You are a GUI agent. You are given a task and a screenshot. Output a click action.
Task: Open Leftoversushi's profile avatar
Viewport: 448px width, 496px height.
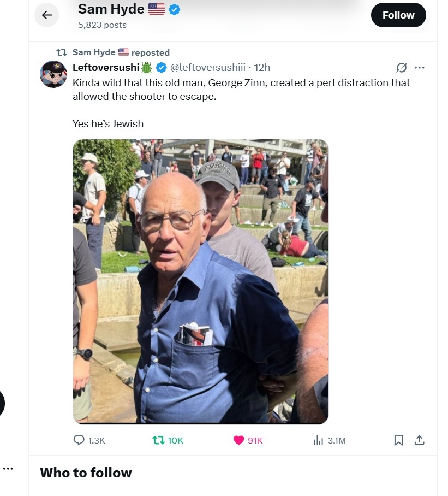(53, 74)
